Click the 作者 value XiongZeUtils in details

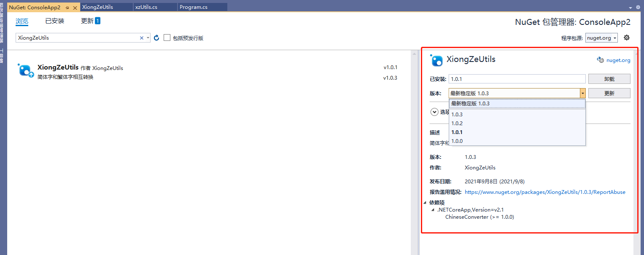(480, 167)
